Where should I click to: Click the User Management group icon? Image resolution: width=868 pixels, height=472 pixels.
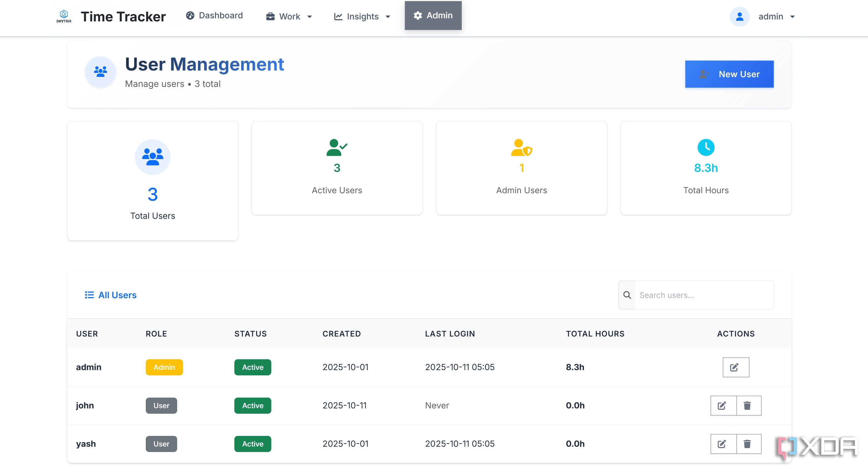[101, 72]
